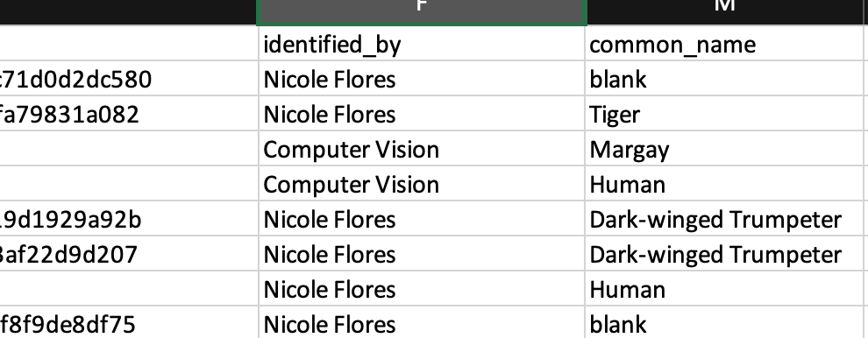
Task: Select blank cell in f8f9de8df75 row
Action: click(724, 322)
